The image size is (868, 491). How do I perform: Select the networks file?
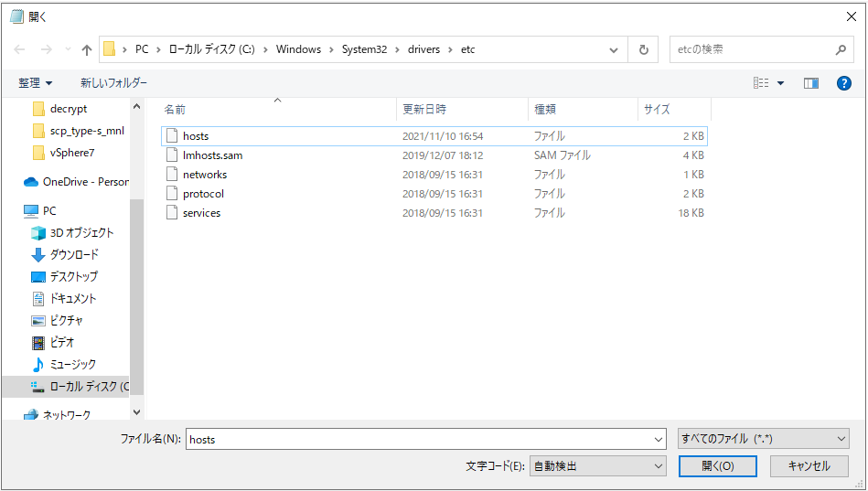[x=434, y=175]
